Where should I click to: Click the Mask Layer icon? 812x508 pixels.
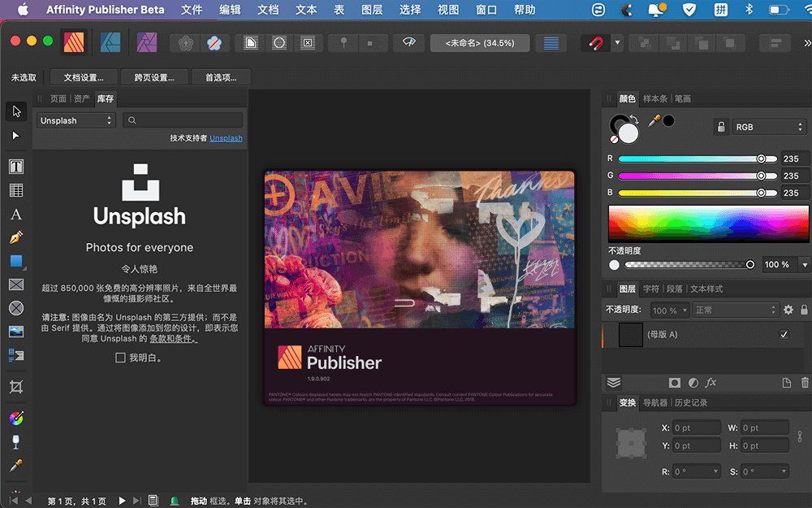tap(674, 383)
